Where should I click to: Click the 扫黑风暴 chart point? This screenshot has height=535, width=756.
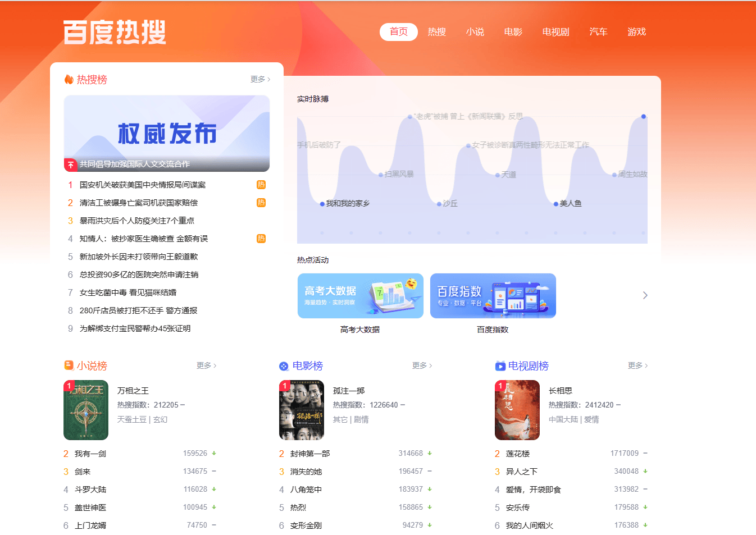point(381,175)
